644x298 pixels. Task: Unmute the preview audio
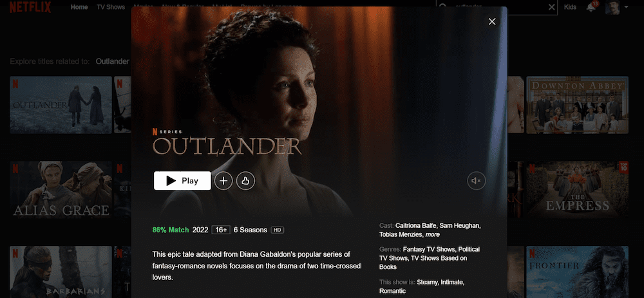tap(477, 181)
